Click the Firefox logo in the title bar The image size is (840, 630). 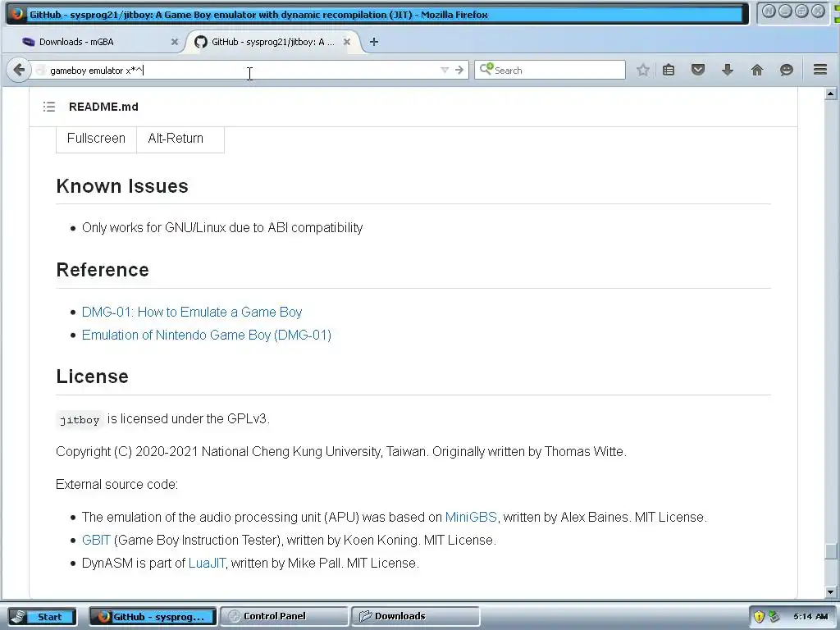(17, 14)
